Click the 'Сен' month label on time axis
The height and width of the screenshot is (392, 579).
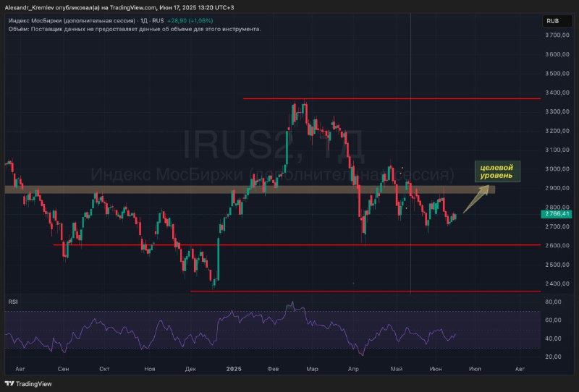63,369
